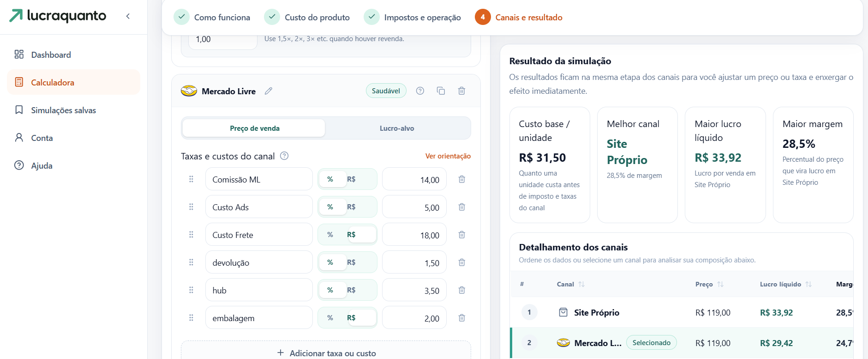Click the Saudável status badge
Image resolution: width=868 pixels, height=359 pixels.
tap(386, 91)
